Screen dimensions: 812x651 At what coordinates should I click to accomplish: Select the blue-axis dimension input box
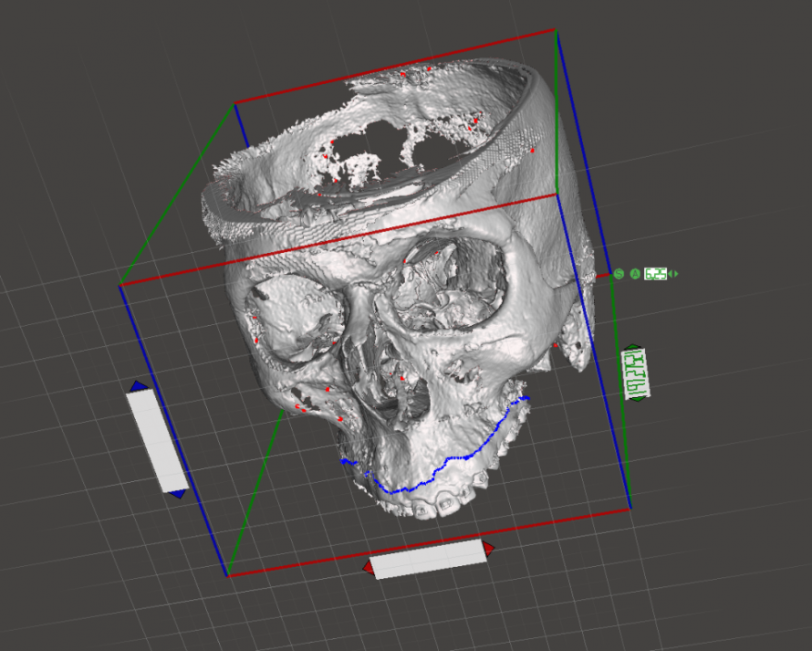tap(157, 441)
